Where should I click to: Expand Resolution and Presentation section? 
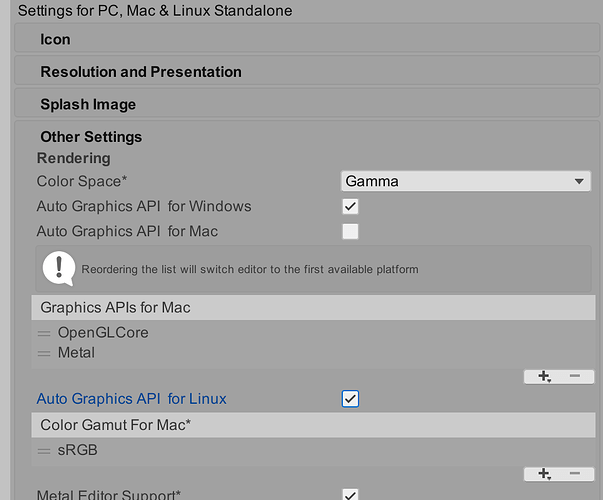click(140, 72)
